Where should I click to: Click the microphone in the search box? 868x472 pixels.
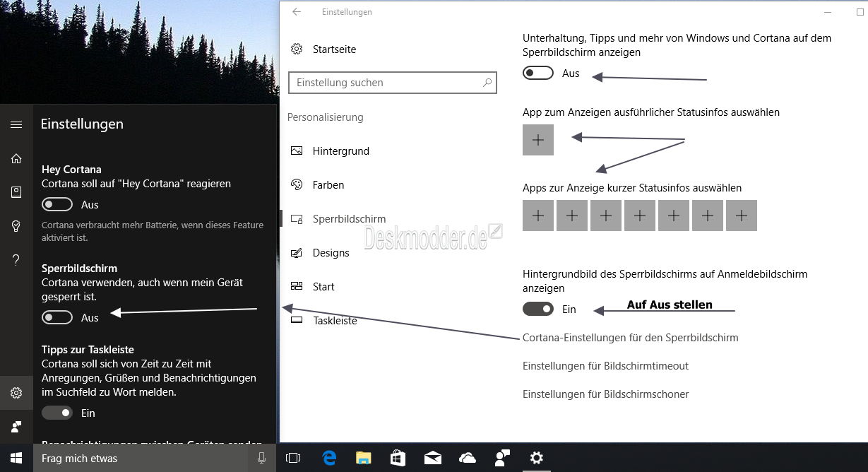click(261, 458)
